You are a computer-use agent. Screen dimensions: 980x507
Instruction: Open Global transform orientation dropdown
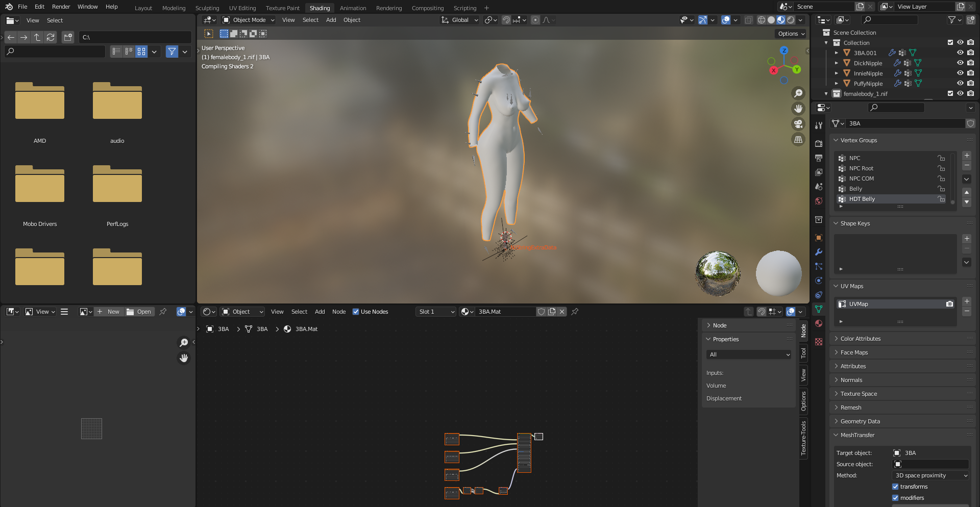tap(459, 20)
